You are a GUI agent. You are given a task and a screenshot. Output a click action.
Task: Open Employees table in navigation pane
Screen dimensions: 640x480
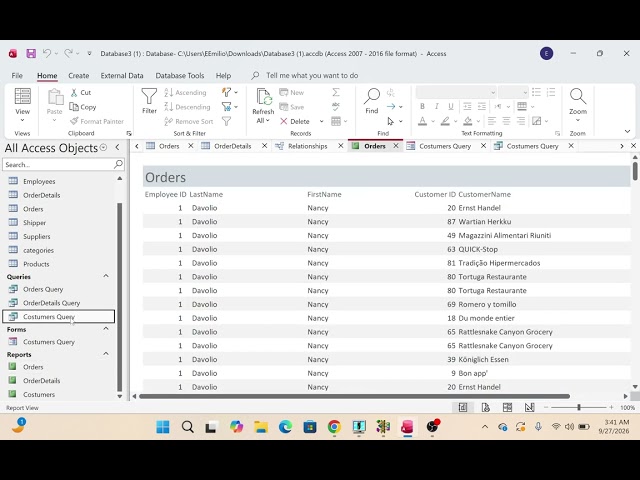[x=39, y=181]
